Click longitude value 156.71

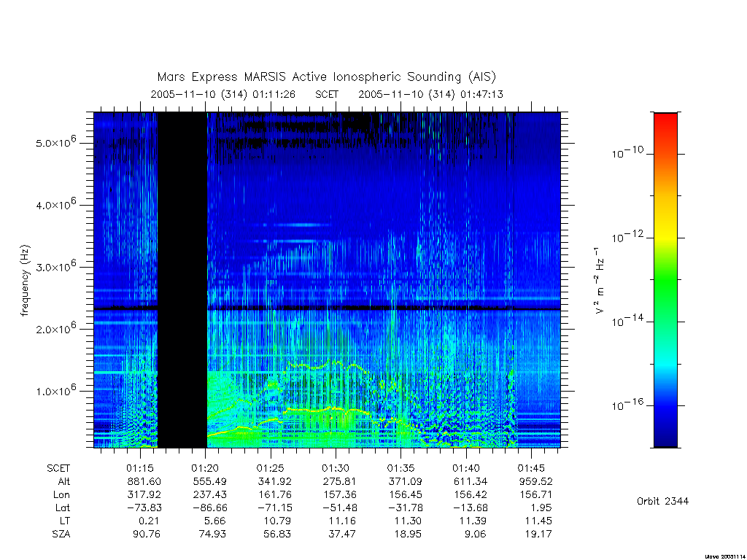535,495
